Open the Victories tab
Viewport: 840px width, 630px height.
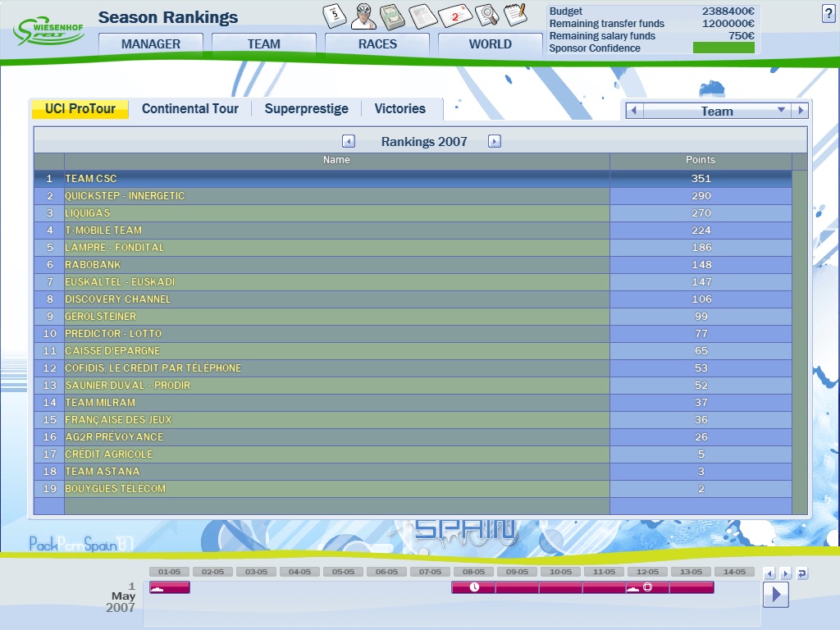(399, 109)
